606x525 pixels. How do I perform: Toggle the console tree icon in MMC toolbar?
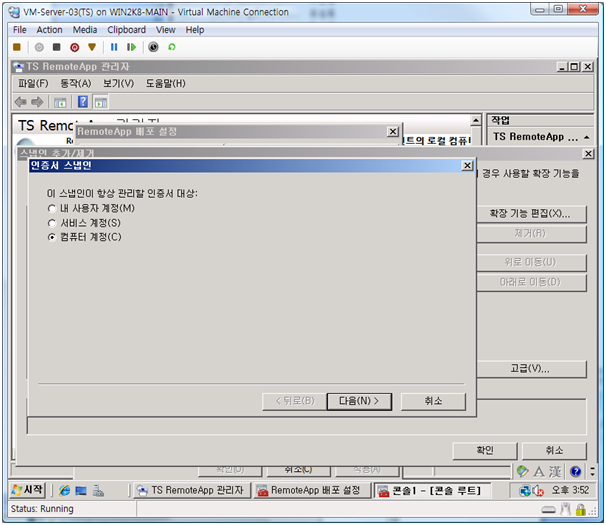click(60, 102)
